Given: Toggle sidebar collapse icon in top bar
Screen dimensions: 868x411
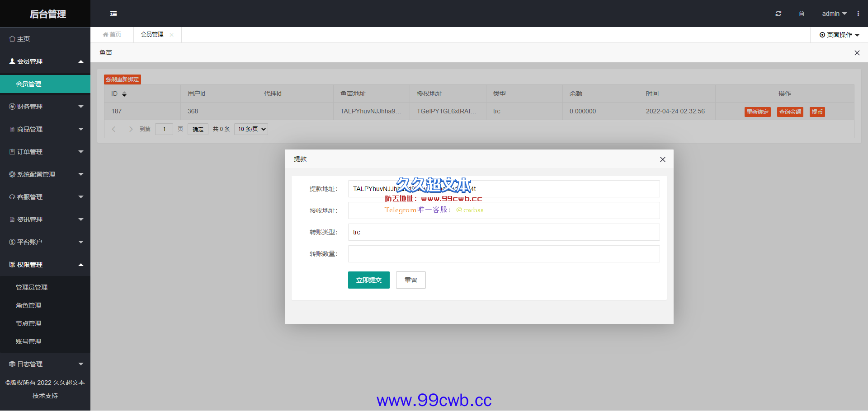Looking at the screenshot, I should [113, 14].
